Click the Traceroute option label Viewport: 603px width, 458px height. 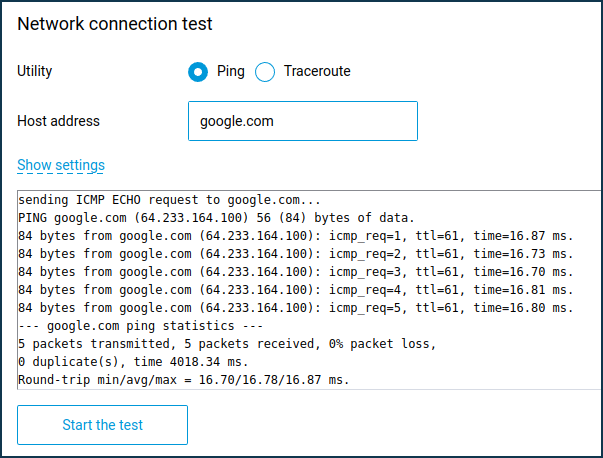(317, 72)
